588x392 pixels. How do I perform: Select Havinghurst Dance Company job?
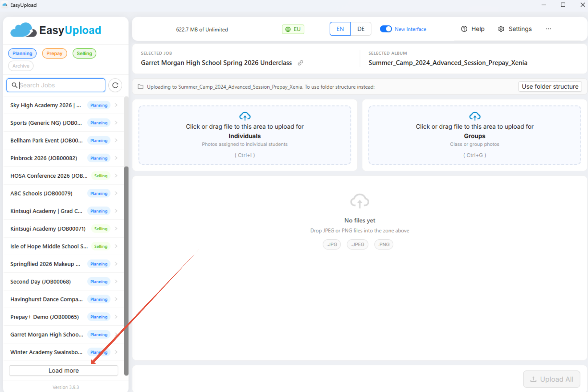click(x=64, y=299)
